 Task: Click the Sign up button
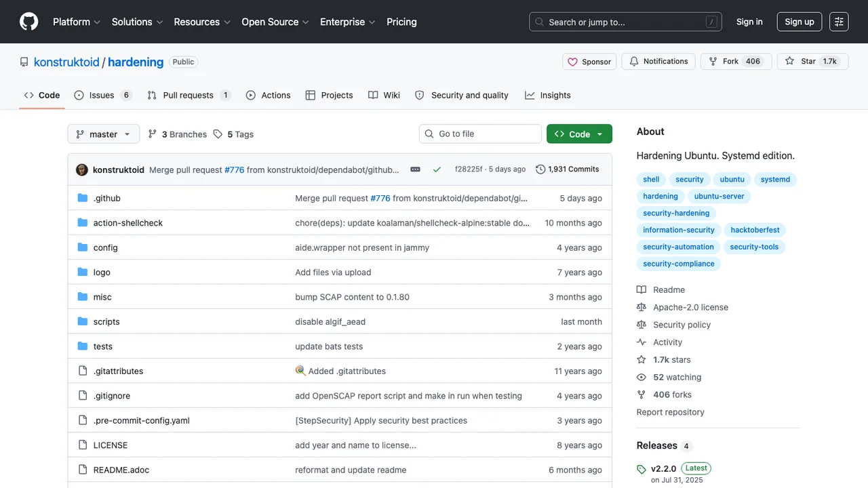[x=800, y=22]
